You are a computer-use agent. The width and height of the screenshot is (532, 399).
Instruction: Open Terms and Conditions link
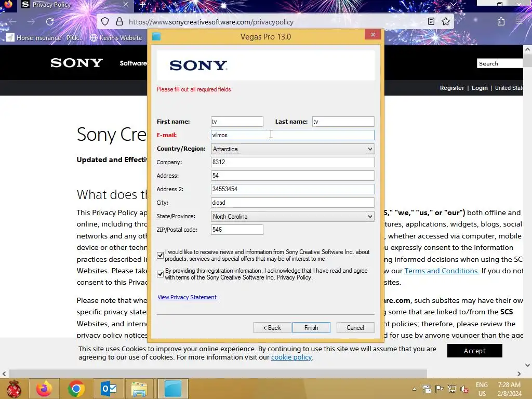pyautogui.click(x=442, y=271)
